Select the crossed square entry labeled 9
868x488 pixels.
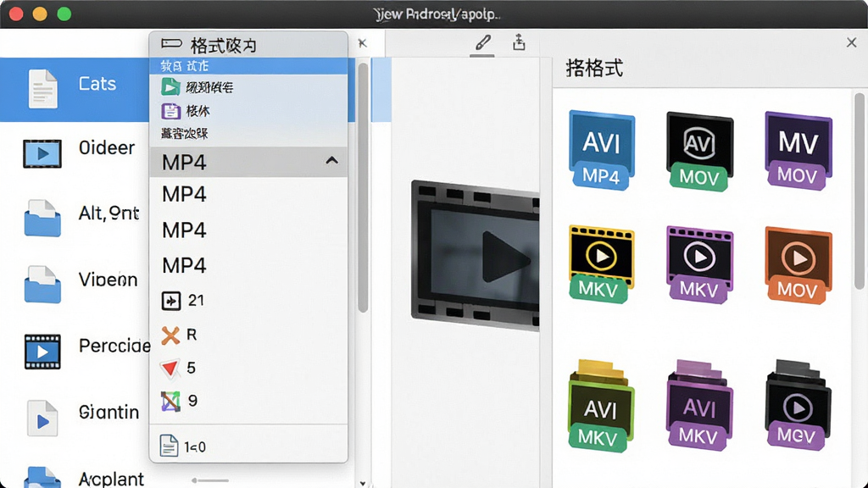pos(248,401)
